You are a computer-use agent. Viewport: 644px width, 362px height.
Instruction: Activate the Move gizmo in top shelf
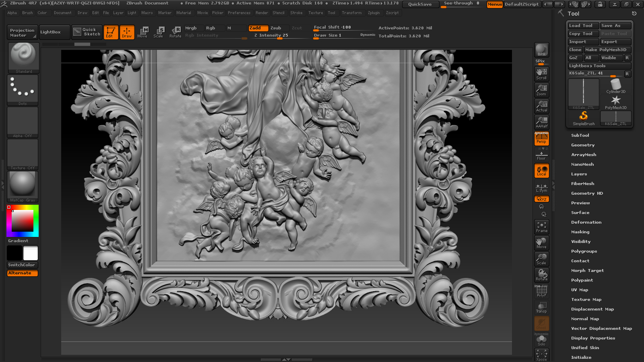(142, 32)
